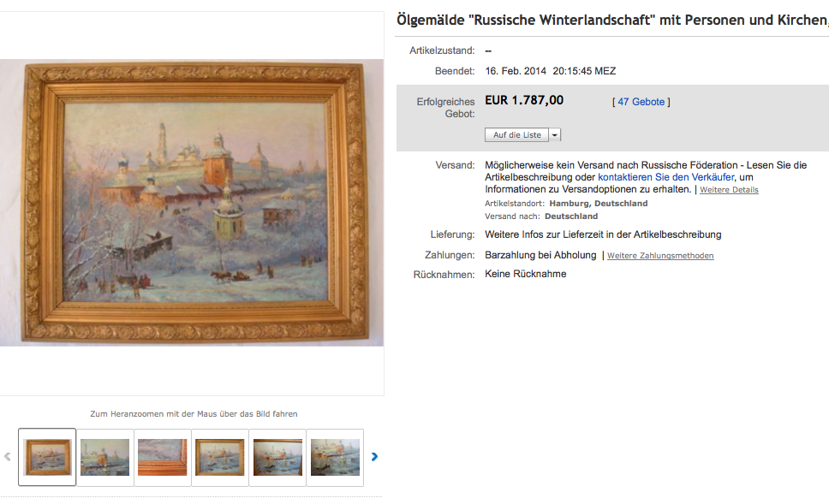Open the 47 Gebote bid history link
This screenshot has height=504, width=829.
pos(641,102)
